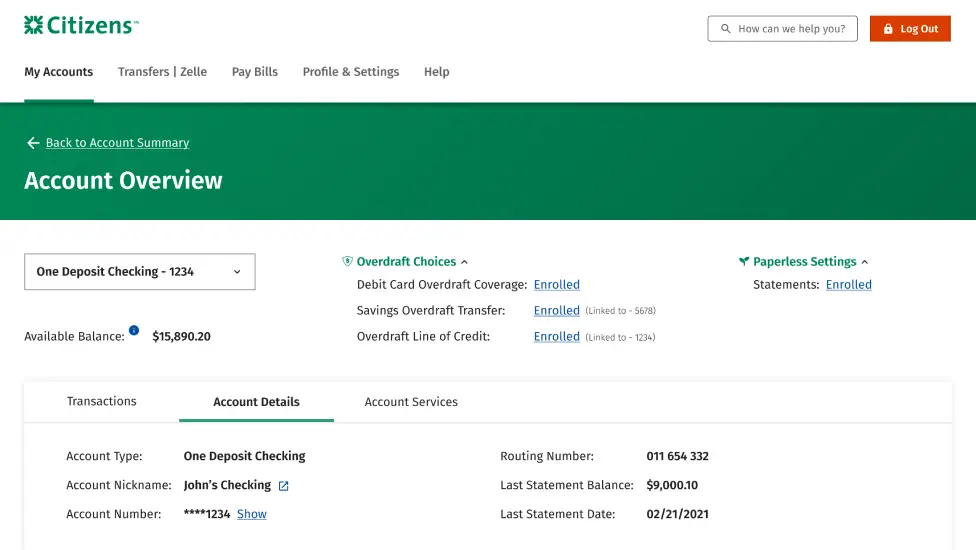Click Account Type value One Deposit Checking

point(244,456)
